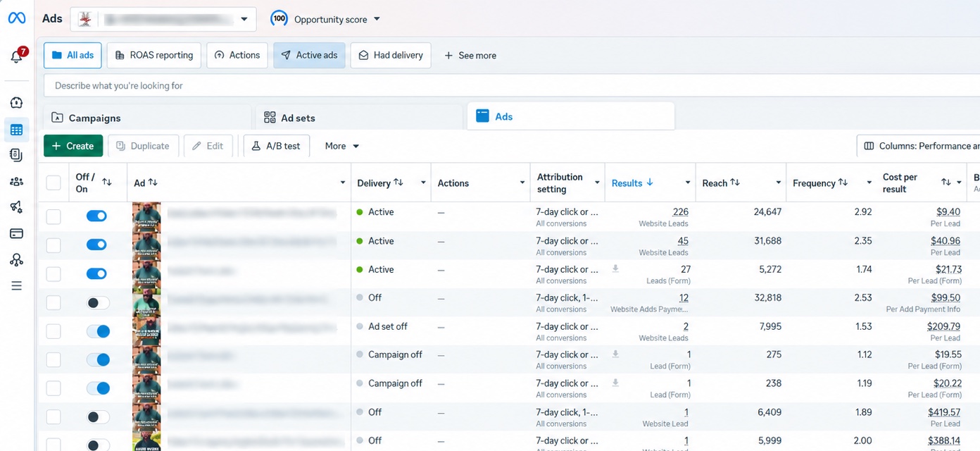Sort by the Off / On column arrows
This screenshot has height=451, width=980.
107,182
